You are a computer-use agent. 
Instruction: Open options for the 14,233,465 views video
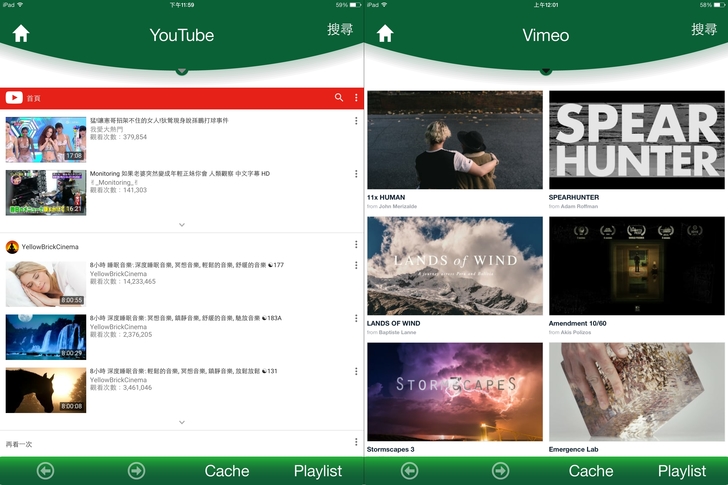(x=356, y=265)
